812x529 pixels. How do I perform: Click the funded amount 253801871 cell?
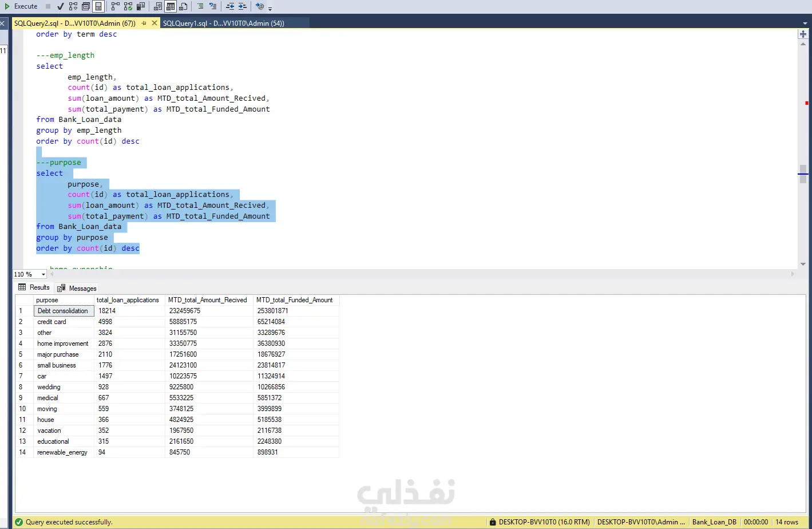[296, 311]
